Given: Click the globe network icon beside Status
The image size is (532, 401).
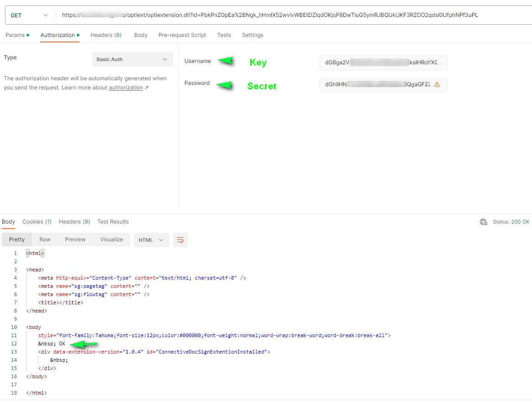Looking at the screenshot, I should click(x=484, y=222).
